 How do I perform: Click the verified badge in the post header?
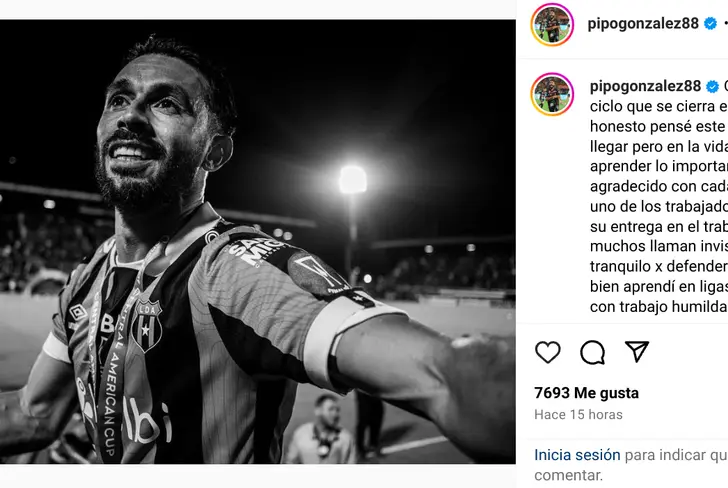[711, 23]
